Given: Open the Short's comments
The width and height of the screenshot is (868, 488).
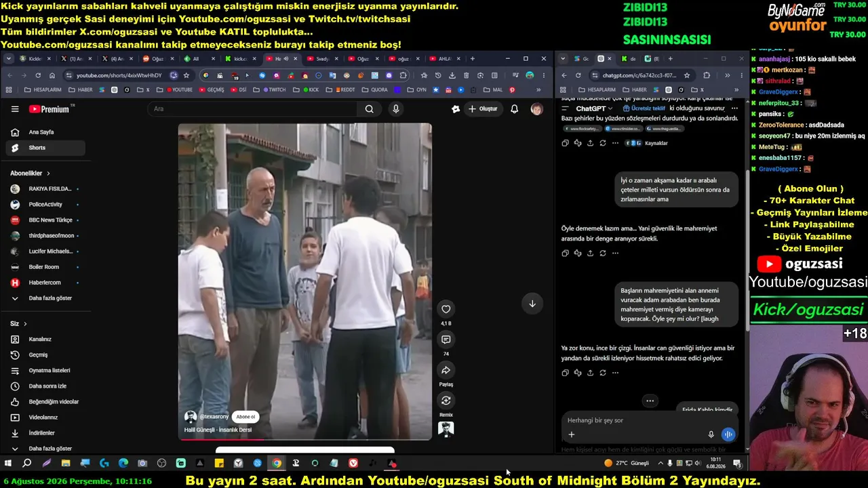Looking at the screenshot, I should point(446,340).
